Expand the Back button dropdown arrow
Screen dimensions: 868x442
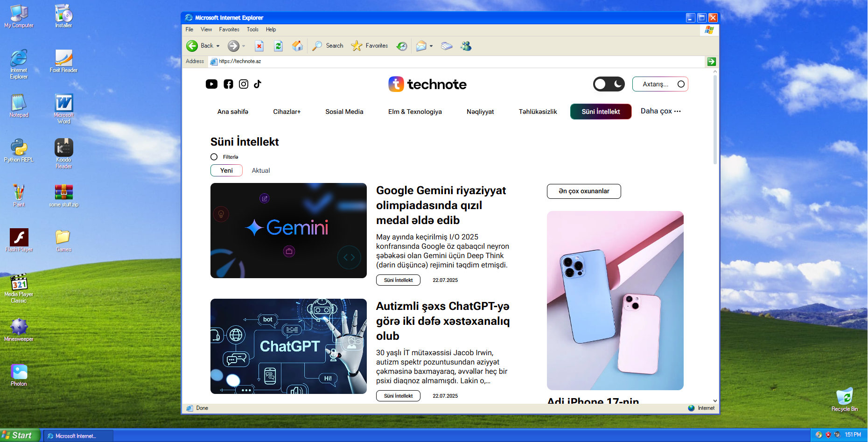(218, 46)
